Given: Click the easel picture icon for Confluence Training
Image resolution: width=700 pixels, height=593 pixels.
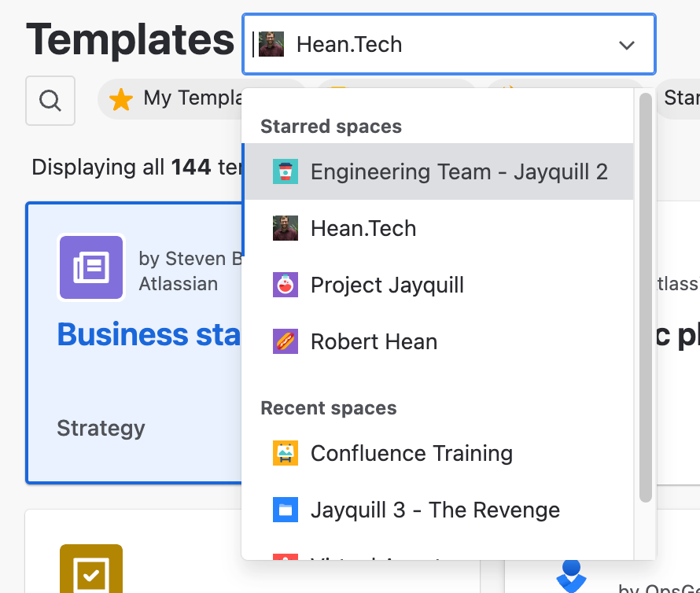Looking at the screenshot, I should point(286,453).
